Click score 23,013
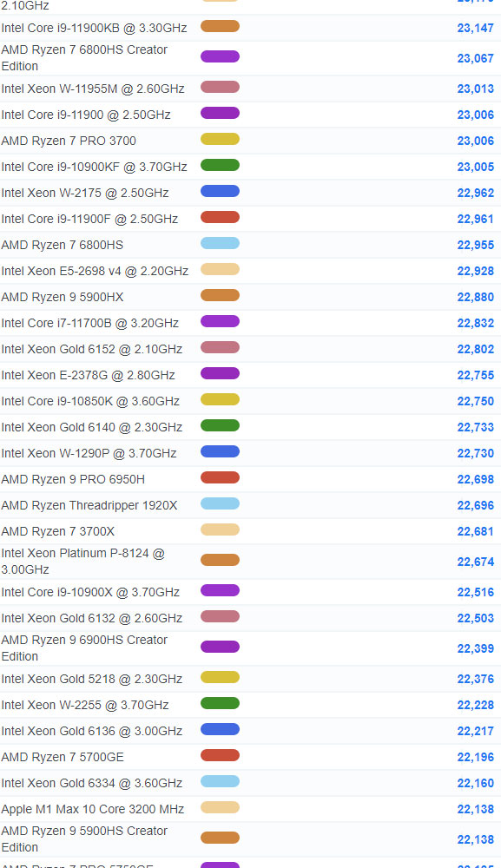The width and height of the screenshot is (501, 868). click(x=476, y=89)
